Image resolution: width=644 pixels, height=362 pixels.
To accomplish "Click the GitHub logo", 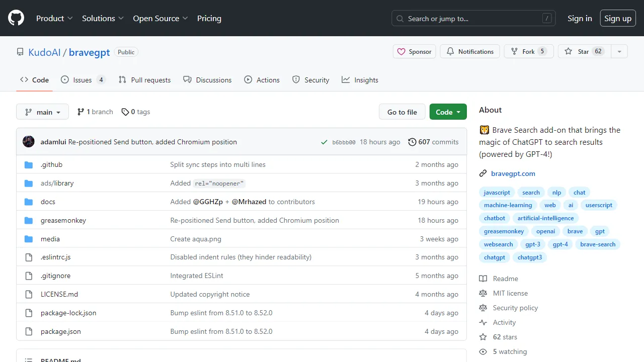I will [x=16, y=18].
